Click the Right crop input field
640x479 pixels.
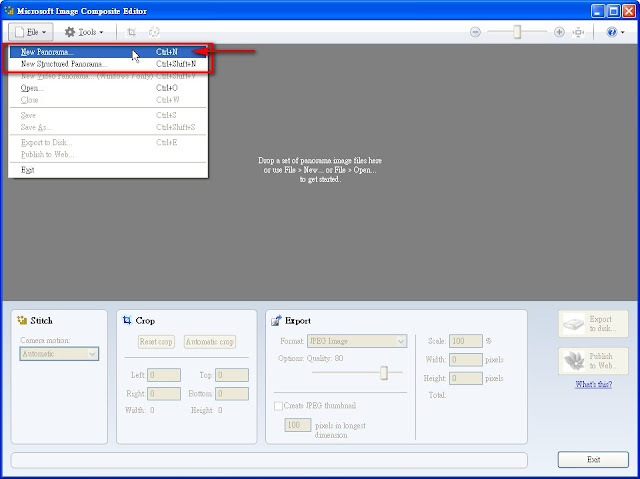coord(164,394)
